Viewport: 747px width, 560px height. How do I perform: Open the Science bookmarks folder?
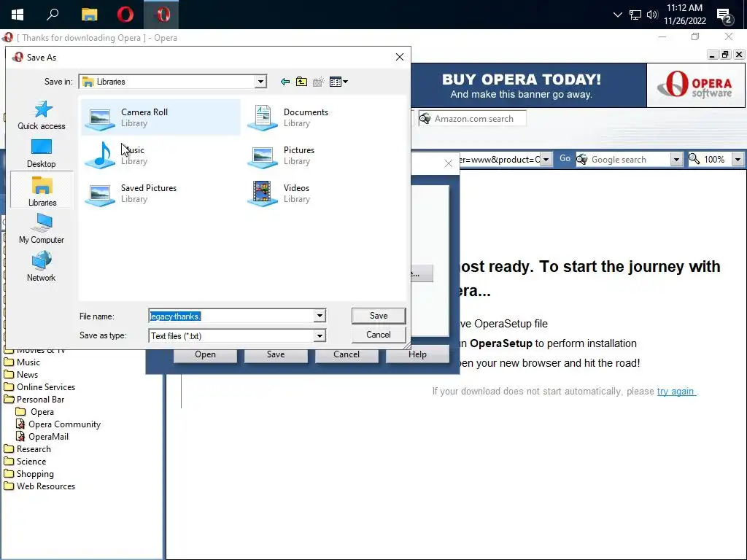pos(26,462)
